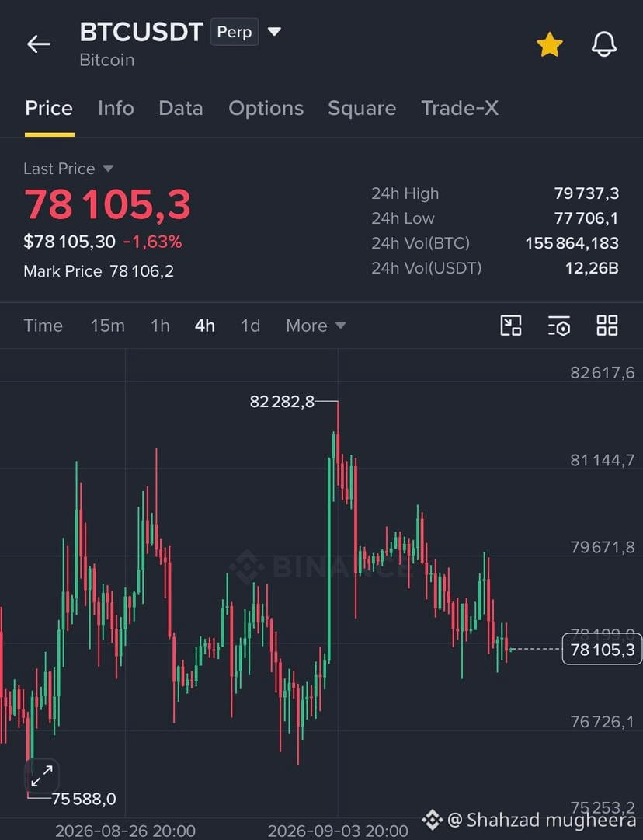Open the Trade-X tab
Image resolution: width=643 pixels, height=840 pixels.
[x=460, y=108]
